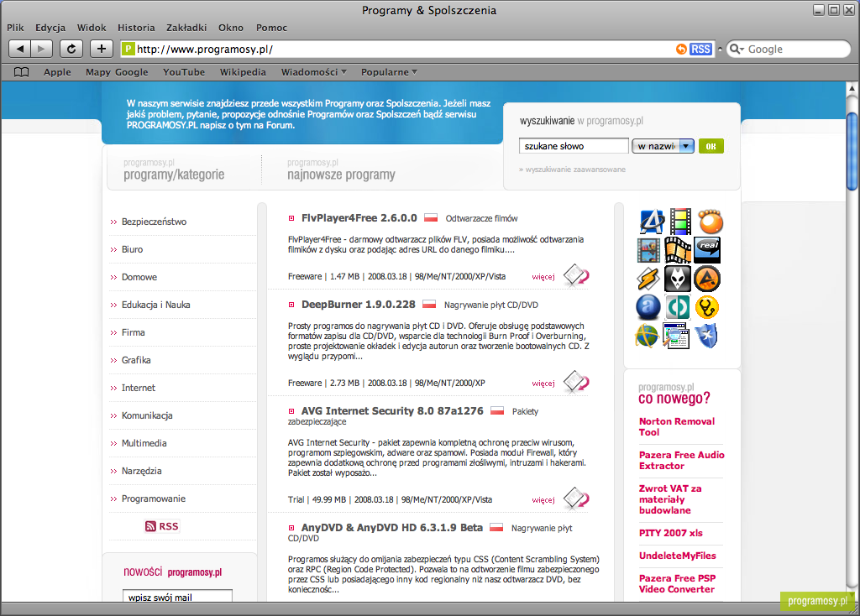Open the Okno menu
860x616 pixels.
(x=231, y=28)
